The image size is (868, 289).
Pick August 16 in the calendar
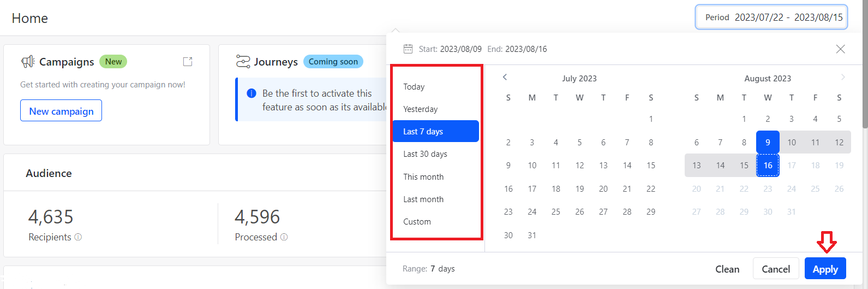(768, 166)
